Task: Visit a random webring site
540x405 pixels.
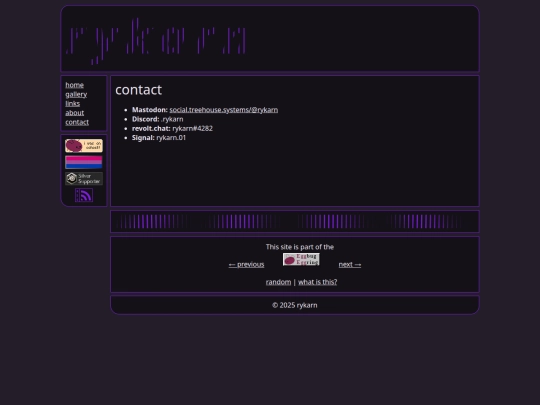Action: pyautogui.click(x=278, y=282)
